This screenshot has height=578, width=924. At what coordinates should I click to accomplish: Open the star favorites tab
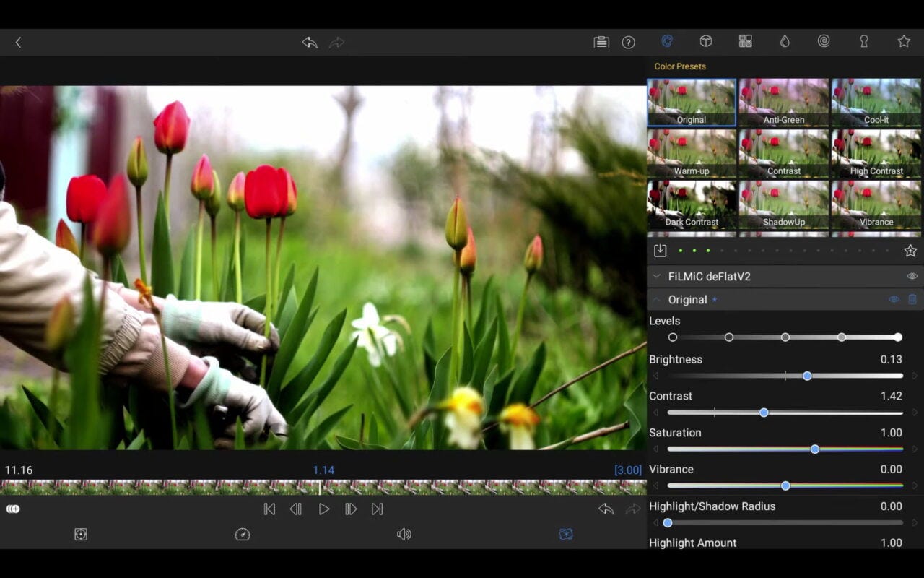click(904, 41)
